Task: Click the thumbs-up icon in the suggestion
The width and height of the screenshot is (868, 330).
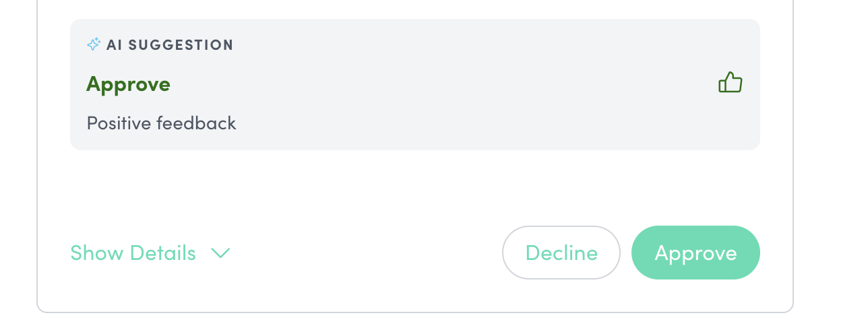Action: coord(730,84)
